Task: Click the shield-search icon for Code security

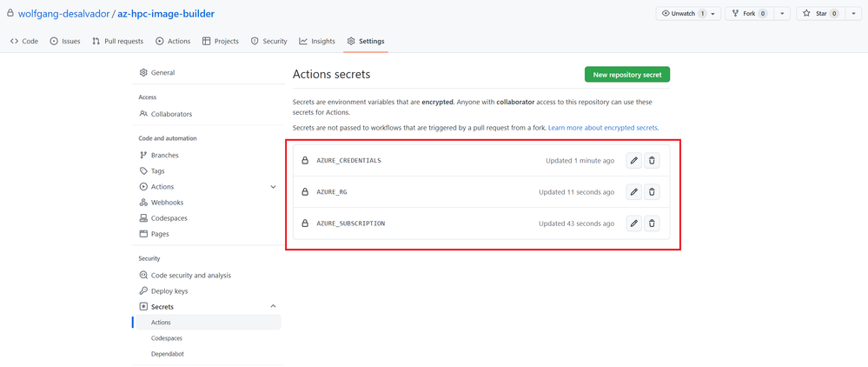Action: coord(143,276)
